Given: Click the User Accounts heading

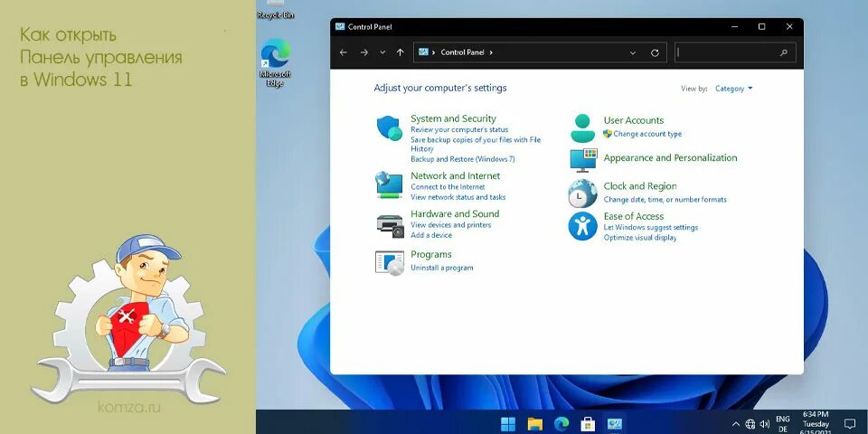Looking at the screenshot, I should click(633, 120).
